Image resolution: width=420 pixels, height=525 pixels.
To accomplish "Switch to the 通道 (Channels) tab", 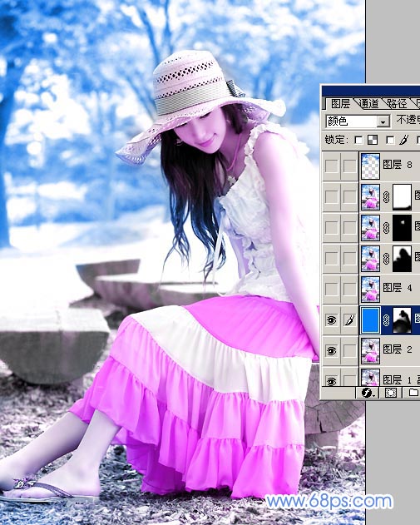I will click(x=369, y=104).
